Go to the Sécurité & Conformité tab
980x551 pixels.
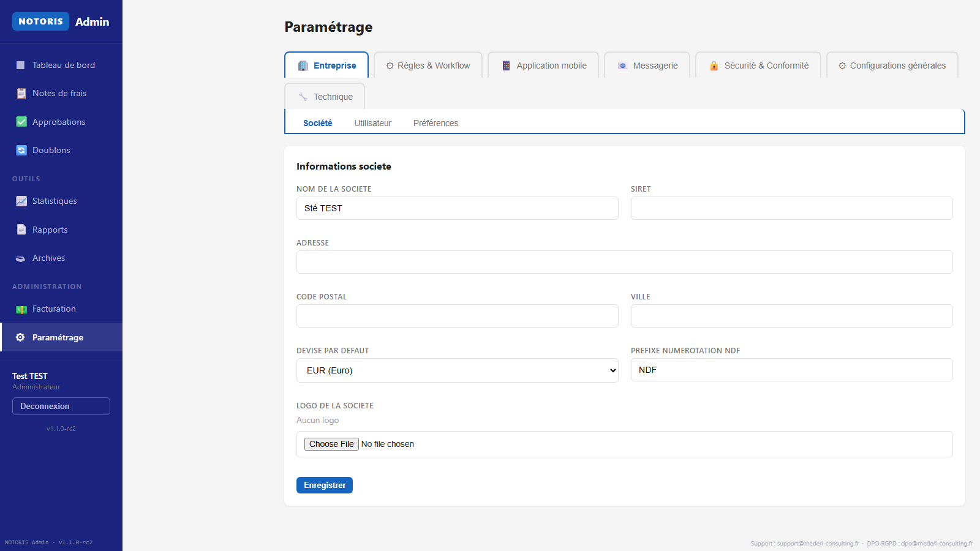(758, 66)
